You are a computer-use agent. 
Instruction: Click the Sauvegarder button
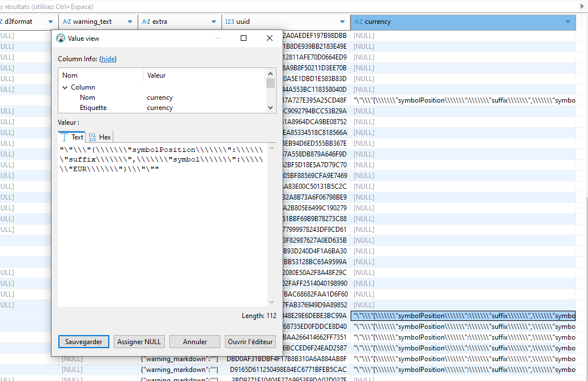(84, 341)
